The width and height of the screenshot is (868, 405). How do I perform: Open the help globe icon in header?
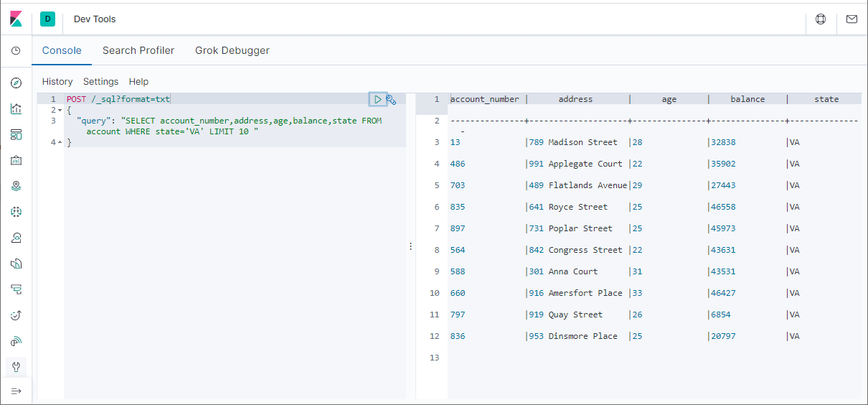pyautogui.click(x=821, y=19)
